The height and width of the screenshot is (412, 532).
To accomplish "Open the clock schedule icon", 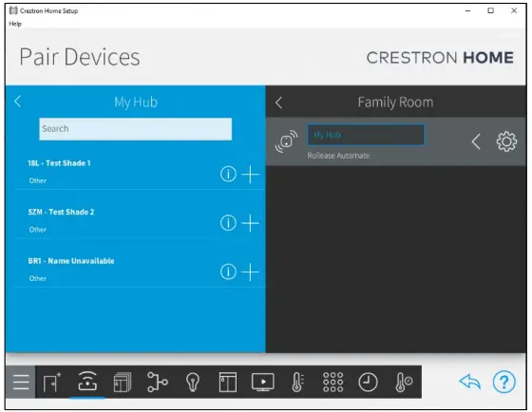I will 368,383.
